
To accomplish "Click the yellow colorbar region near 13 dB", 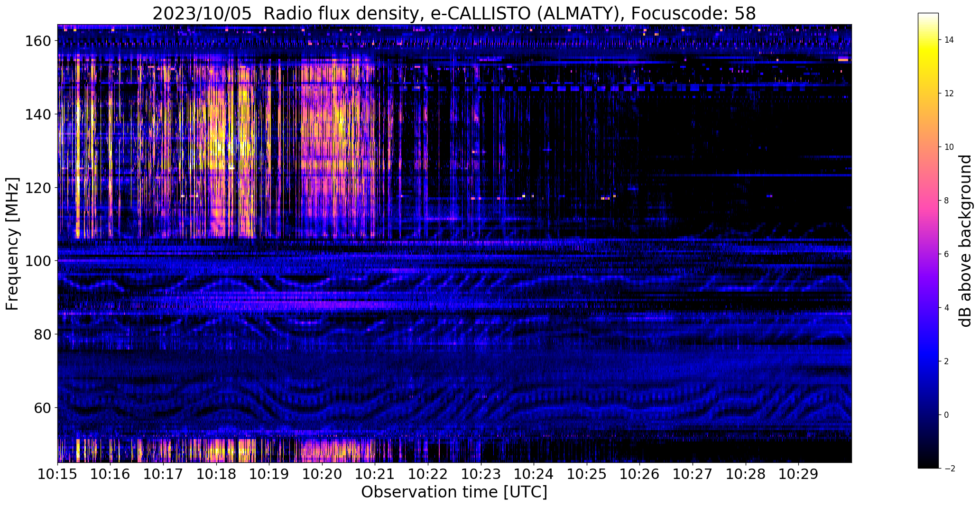I will pos(928,67).
